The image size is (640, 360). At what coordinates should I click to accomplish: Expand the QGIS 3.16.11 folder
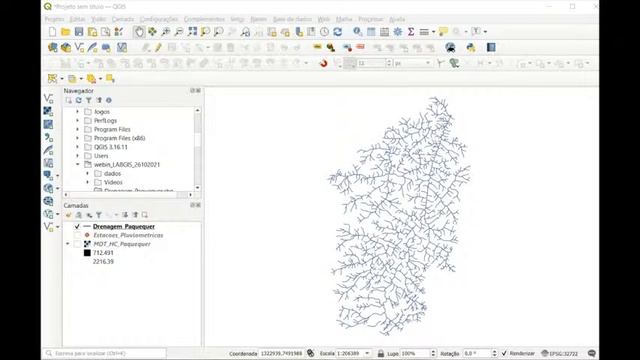[78, 147]
